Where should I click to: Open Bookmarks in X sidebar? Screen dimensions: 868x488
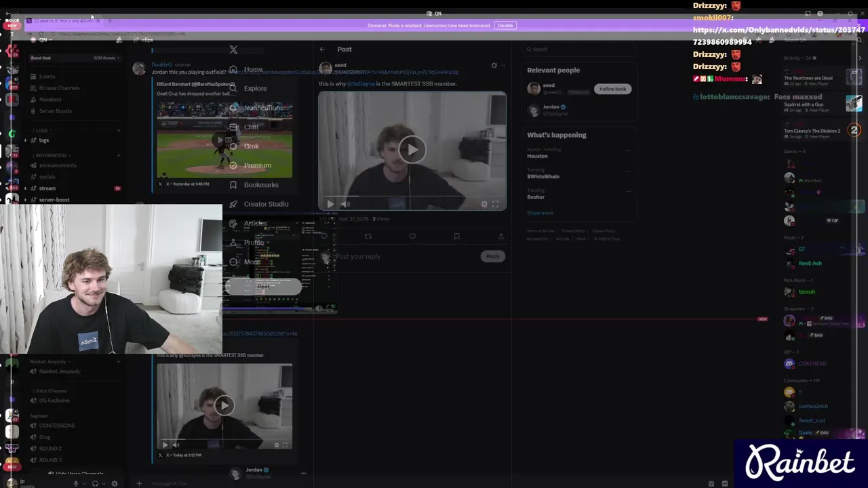(254, 184)
